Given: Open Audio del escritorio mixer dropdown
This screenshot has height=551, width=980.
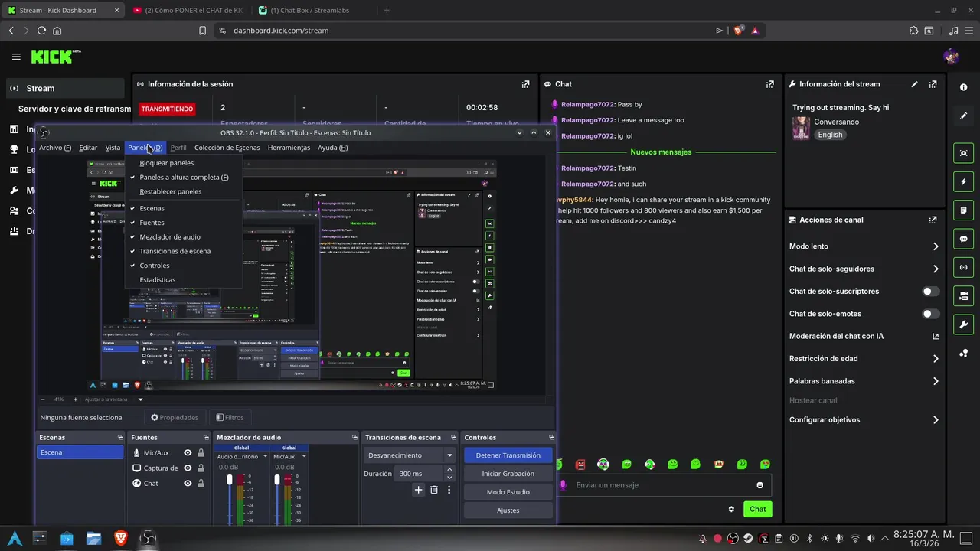Looking at the screenshot, I should pyautogui.click(x=265, y=456).
